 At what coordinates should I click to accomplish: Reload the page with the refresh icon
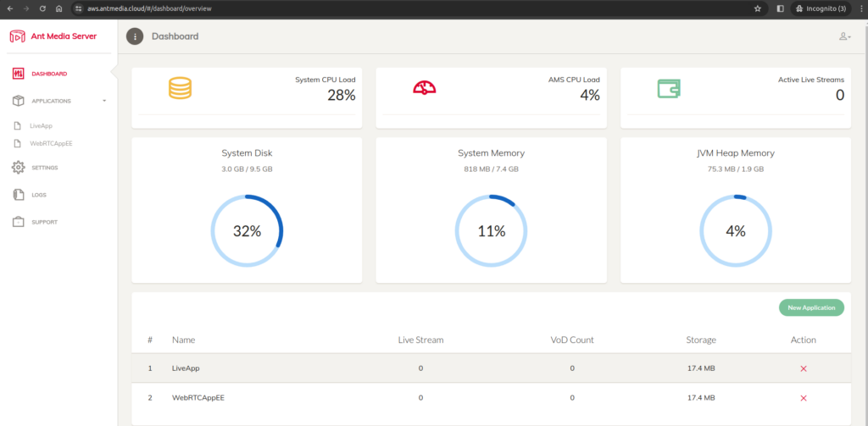coord(42,8)
